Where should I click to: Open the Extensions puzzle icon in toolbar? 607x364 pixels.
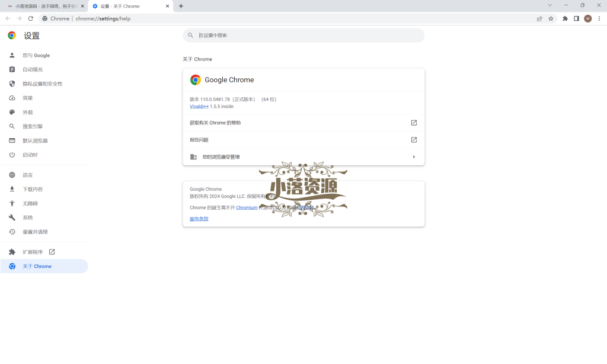pyautogui.click(x=565, y=18)
